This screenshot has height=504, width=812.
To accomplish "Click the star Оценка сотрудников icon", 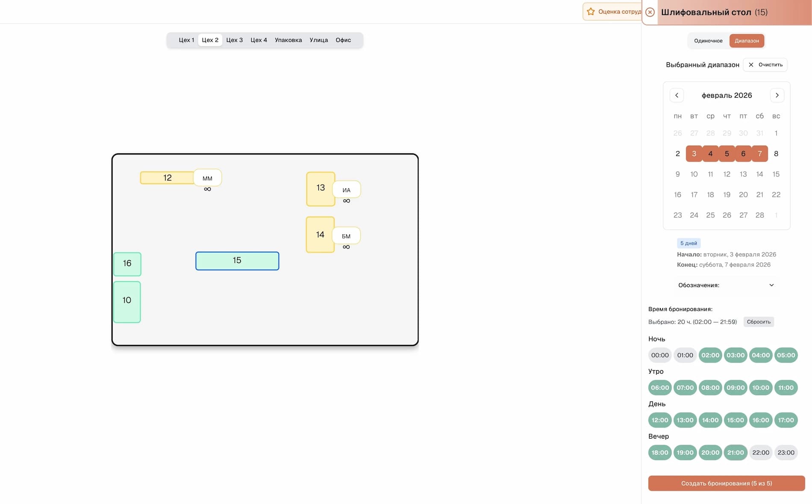I will pyautogui.click(x=591, y=12).
